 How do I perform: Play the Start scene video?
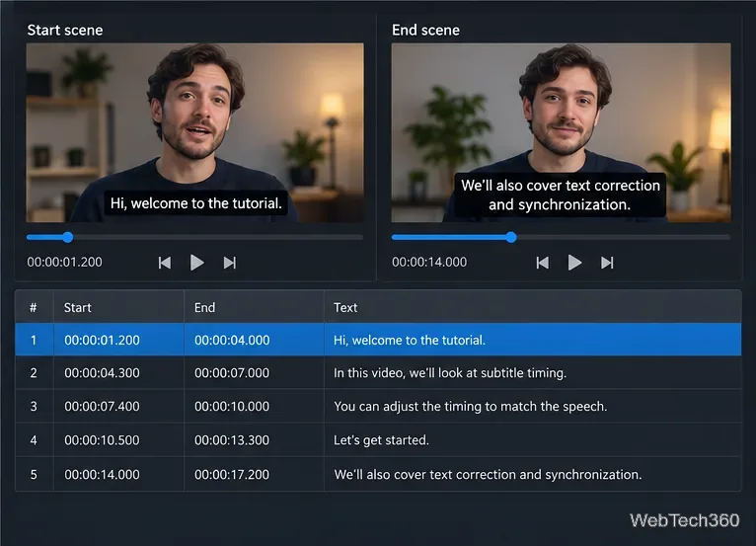click(x=196, y=263)
